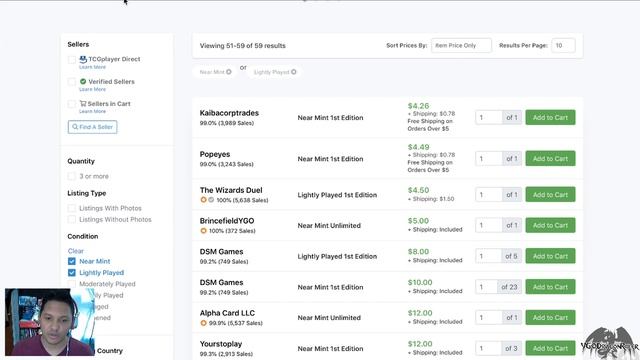Check the 3 or more quantity box
This screenshot has height=360, width=640.
pos(72,176)
